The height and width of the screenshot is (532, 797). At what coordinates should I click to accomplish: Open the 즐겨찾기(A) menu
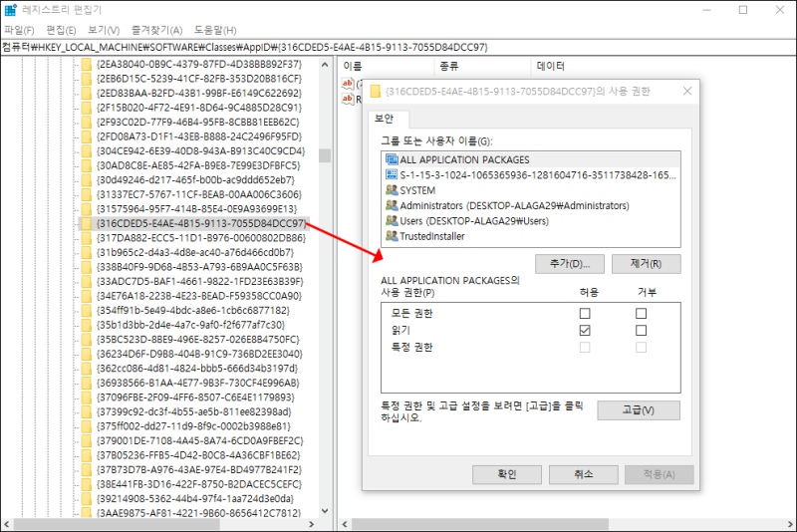[x=156, y=31]
